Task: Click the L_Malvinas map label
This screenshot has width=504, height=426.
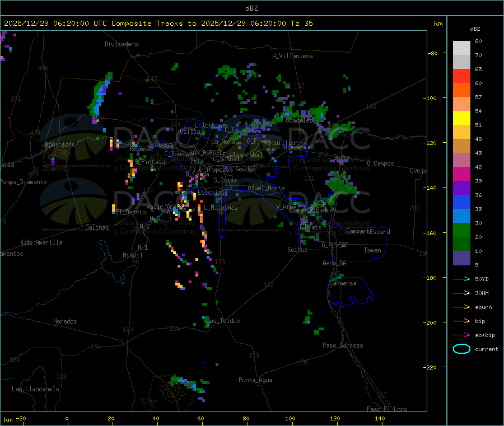Action: (x=221, y=208)
